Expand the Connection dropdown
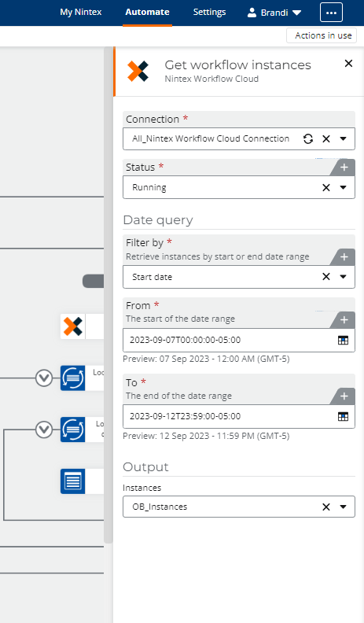Image resolution: width=364 pixels, height=623 pixels. point(344,138)
